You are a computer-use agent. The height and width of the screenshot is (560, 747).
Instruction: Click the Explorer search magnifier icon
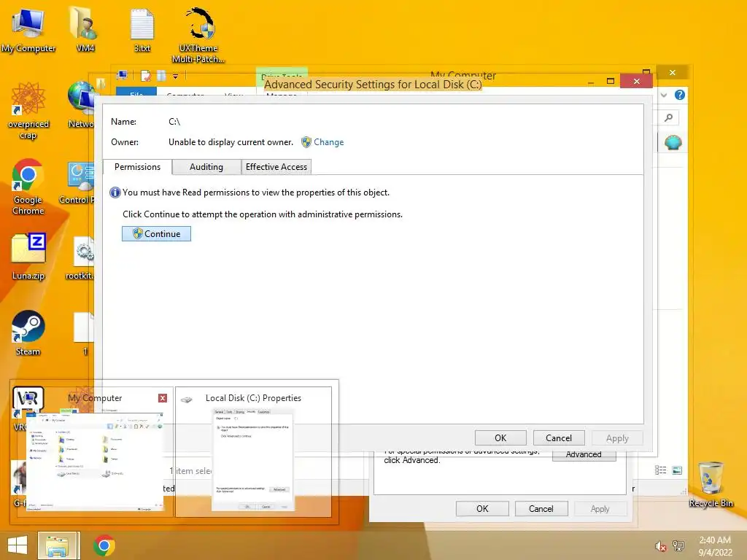click(x=669, y=117)
